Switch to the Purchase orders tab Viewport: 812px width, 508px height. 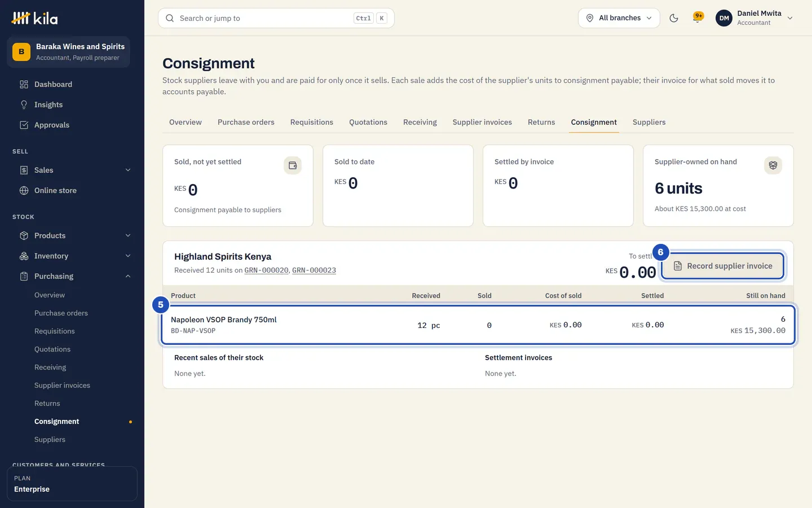point(246,122)
